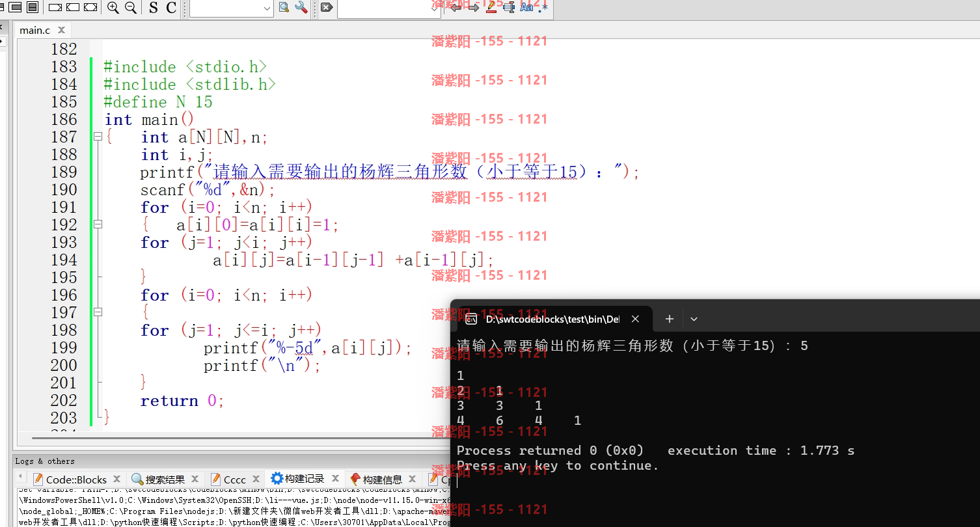Close the Code::Blocks log tab
The width and height of the screenshot is (980, 527).
pos(116,480)
